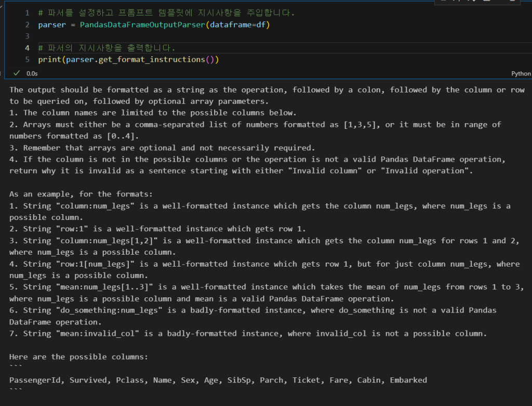The height and width of the screenshot is (406, 532).
Task: Click "3. Remember that arrays are optional" line
Action: click(x=162, y=148)
